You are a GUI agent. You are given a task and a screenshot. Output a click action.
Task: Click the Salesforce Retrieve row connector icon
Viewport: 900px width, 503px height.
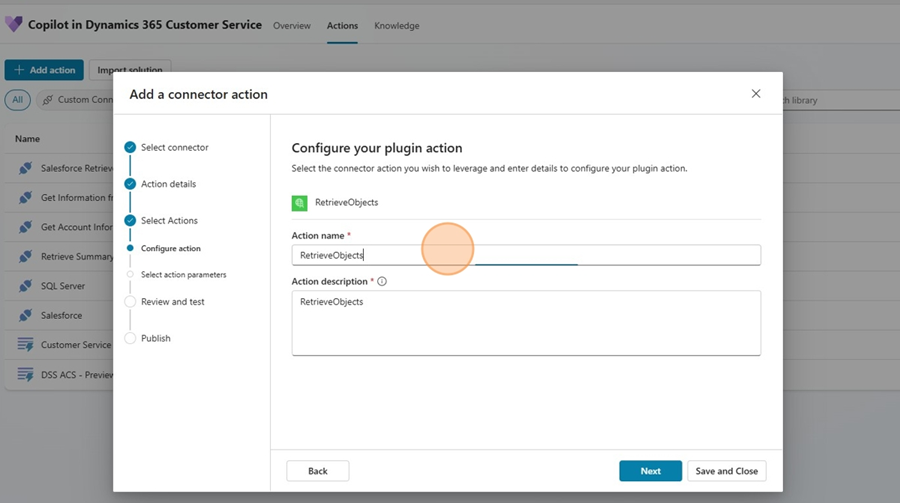(x=25, y=168)
